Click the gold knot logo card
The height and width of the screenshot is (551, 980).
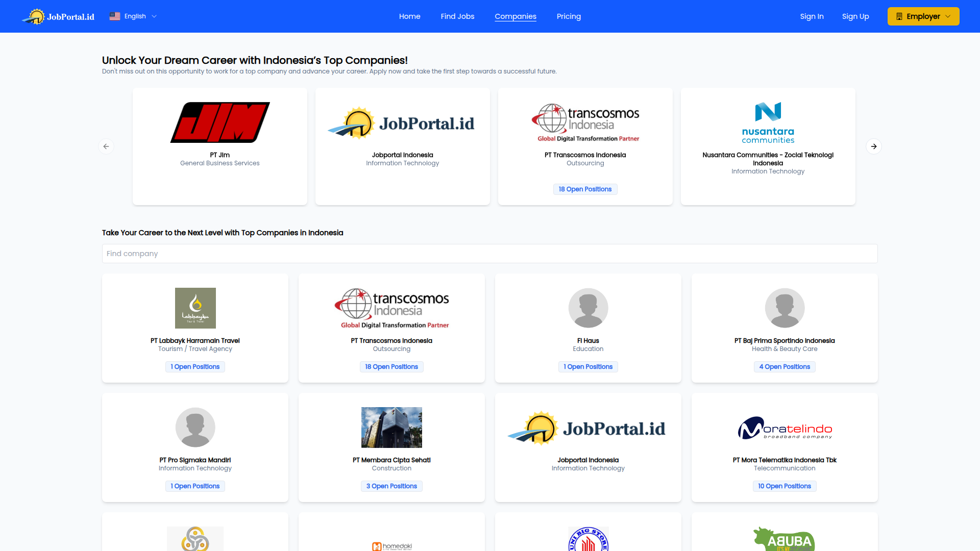pos(195,539)
